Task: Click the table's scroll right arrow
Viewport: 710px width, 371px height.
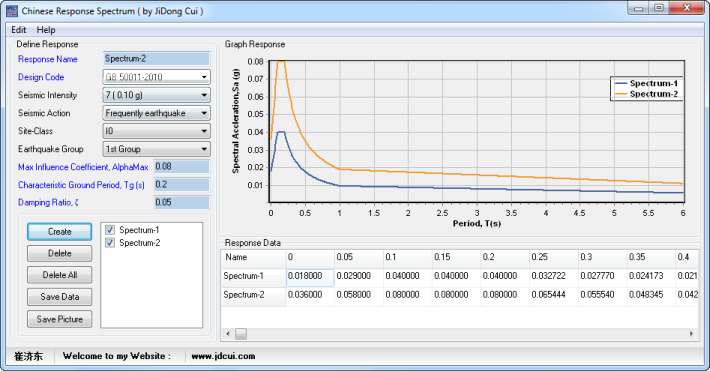Action: (691, 334)
